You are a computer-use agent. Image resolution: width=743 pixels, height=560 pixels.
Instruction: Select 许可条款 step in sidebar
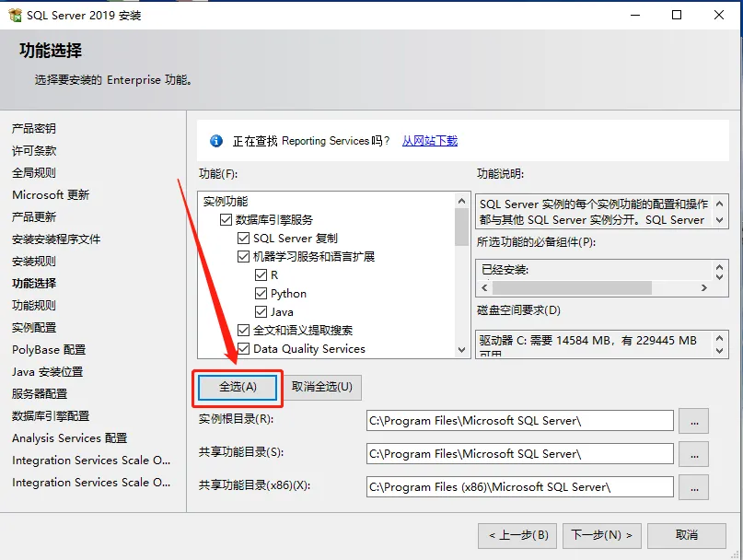(34, 151)
